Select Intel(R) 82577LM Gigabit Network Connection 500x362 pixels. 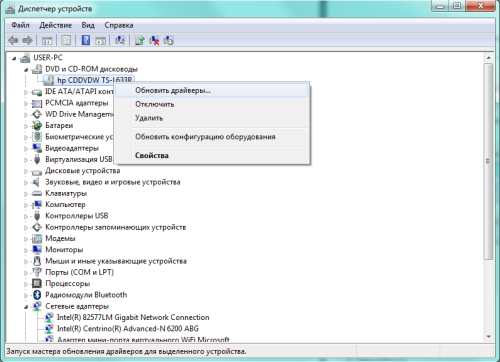point(133,317)
